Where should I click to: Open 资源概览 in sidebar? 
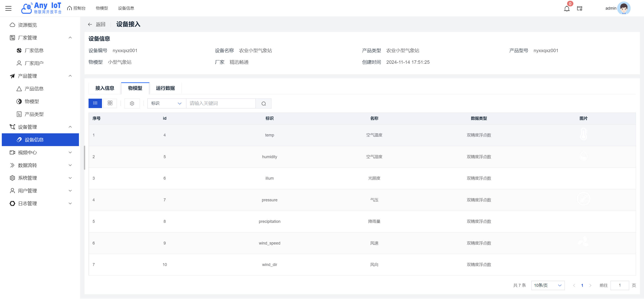(x=27, y=25)
